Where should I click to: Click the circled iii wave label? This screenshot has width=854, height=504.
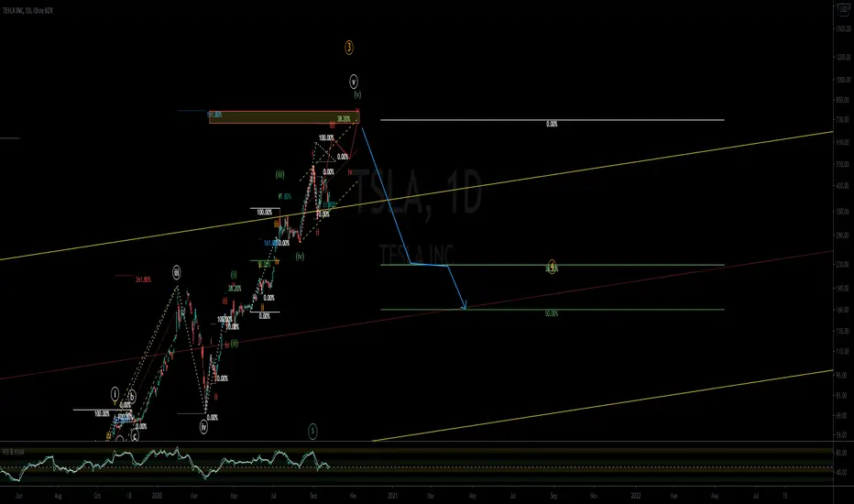pyautogui.click(x=177, y=272)
